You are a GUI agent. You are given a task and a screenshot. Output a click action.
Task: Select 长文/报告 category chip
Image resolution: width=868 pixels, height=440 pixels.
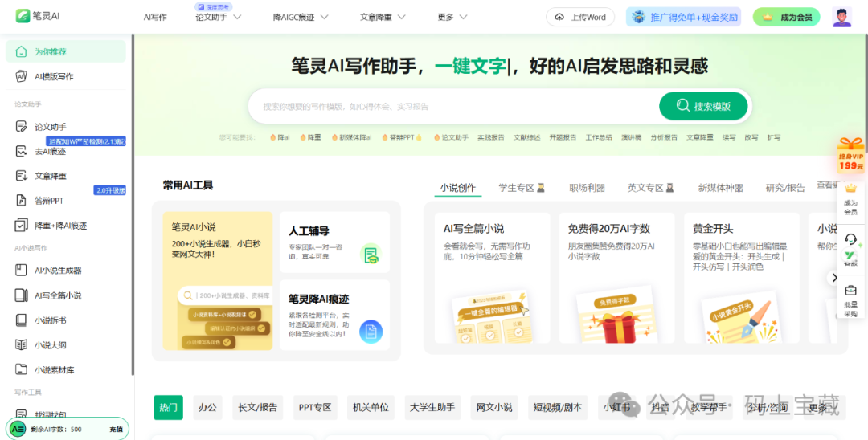(257, 407)
